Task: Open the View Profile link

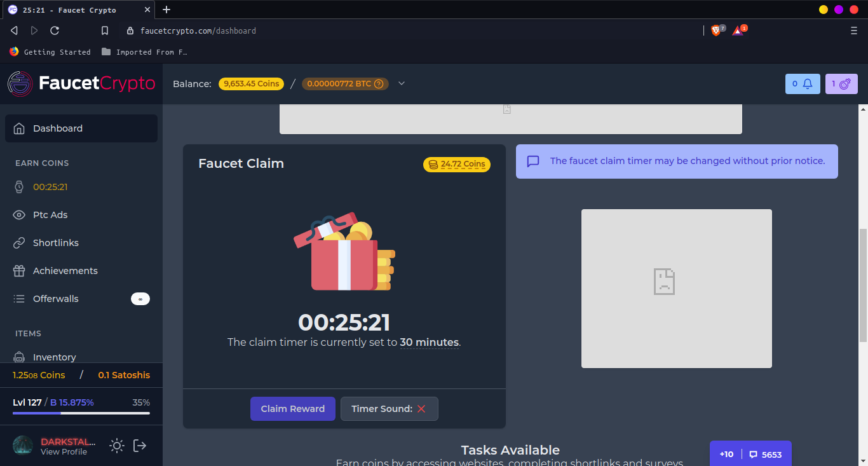Action: pyautogui.click(x=64, y=452)
